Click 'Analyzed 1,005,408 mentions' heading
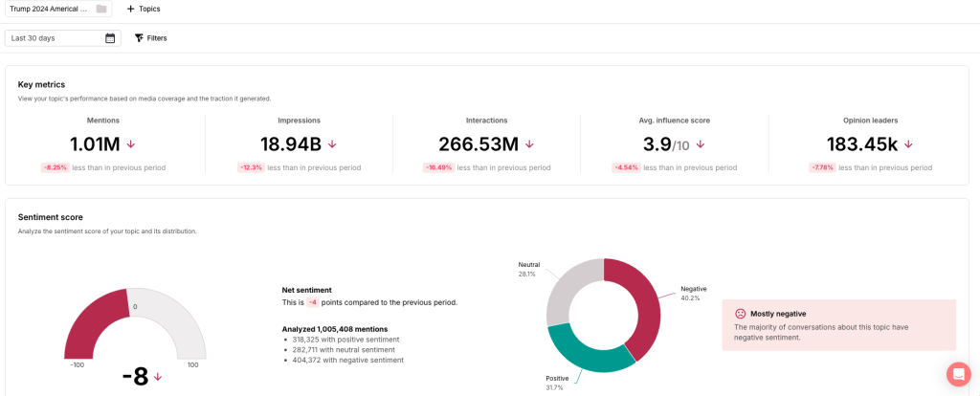 (335, 329)
